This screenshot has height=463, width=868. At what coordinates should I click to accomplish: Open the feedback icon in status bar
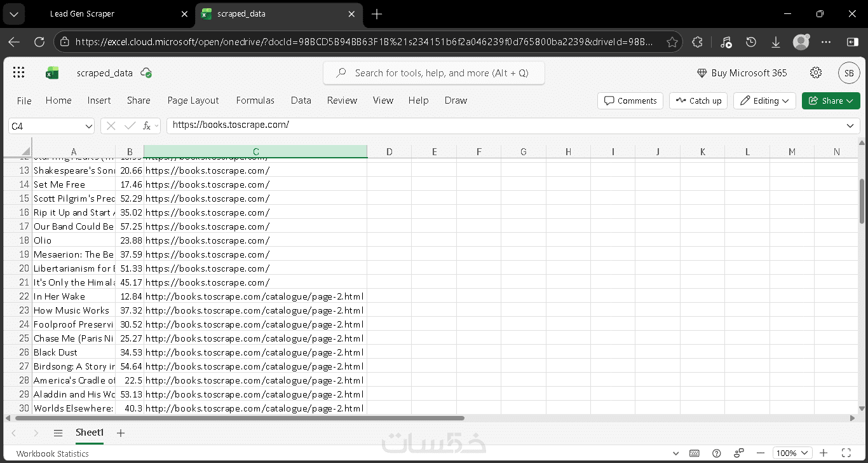coord(738,453)
